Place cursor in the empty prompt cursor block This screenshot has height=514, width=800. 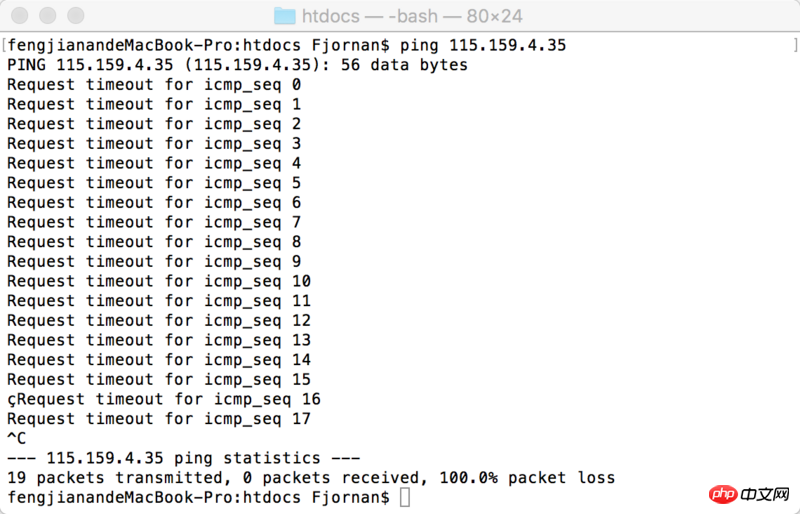(x=405, y=497)
